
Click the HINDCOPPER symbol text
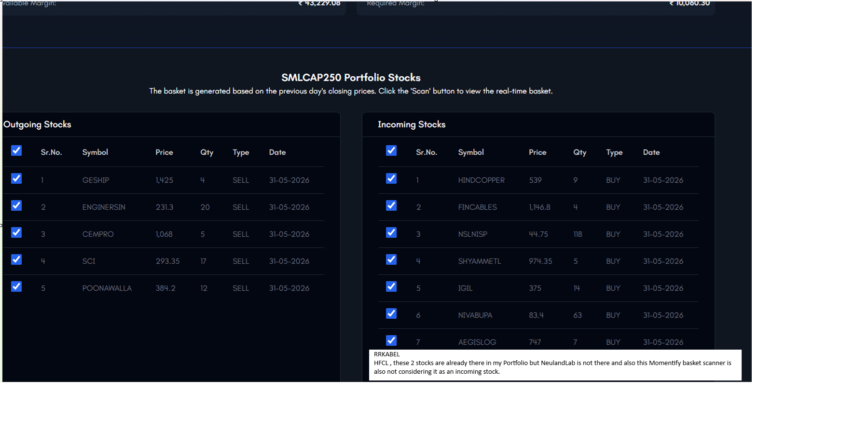tap(481, 180)
